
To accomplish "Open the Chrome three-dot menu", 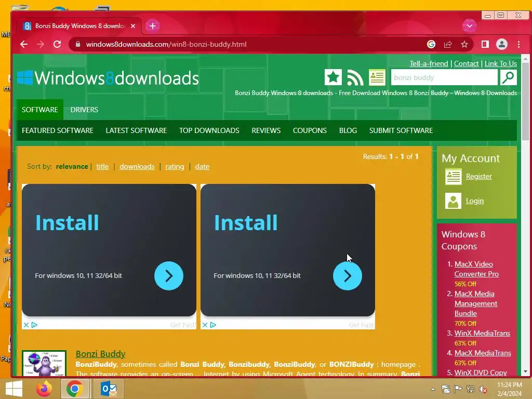I will tap(519, 45).
